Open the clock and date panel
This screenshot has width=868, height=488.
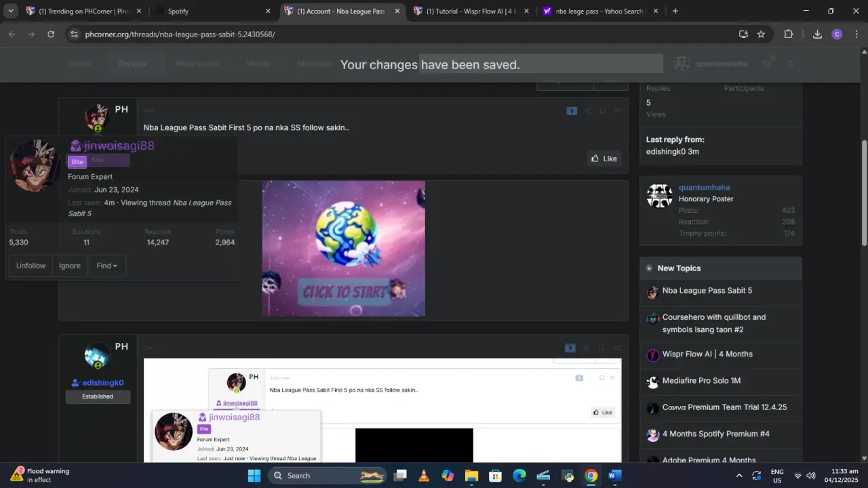coord(842,476)
